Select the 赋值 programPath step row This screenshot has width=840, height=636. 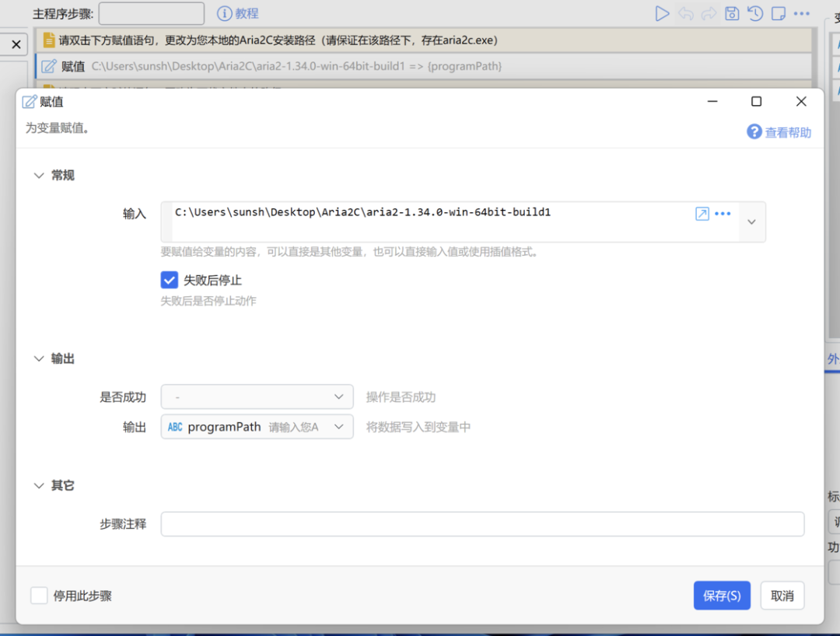(424, 66)
